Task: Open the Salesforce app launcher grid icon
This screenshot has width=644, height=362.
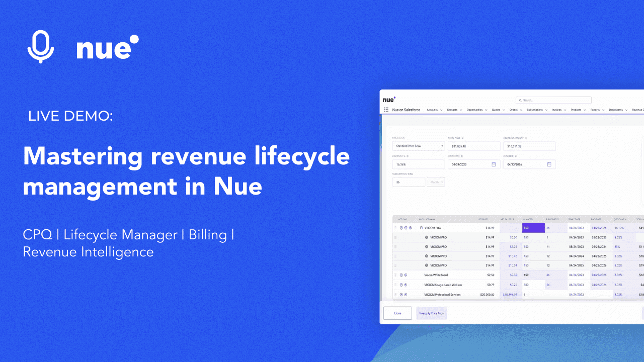Action: [x=386, y=110]
